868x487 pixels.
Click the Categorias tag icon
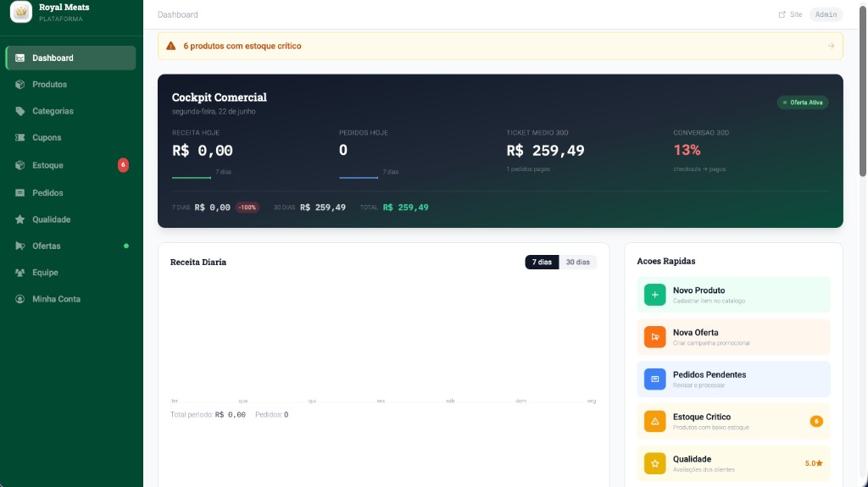[x=20, y=111]
